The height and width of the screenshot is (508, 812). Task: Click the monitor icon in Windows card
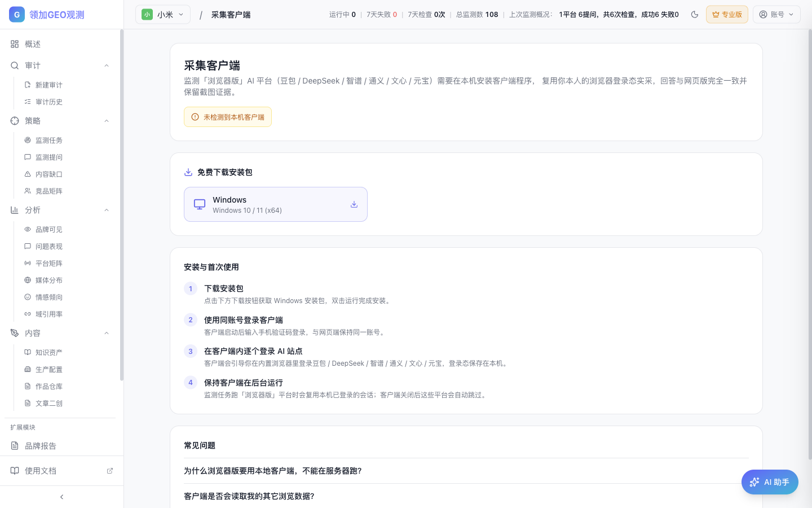click(x=200, y=204)
